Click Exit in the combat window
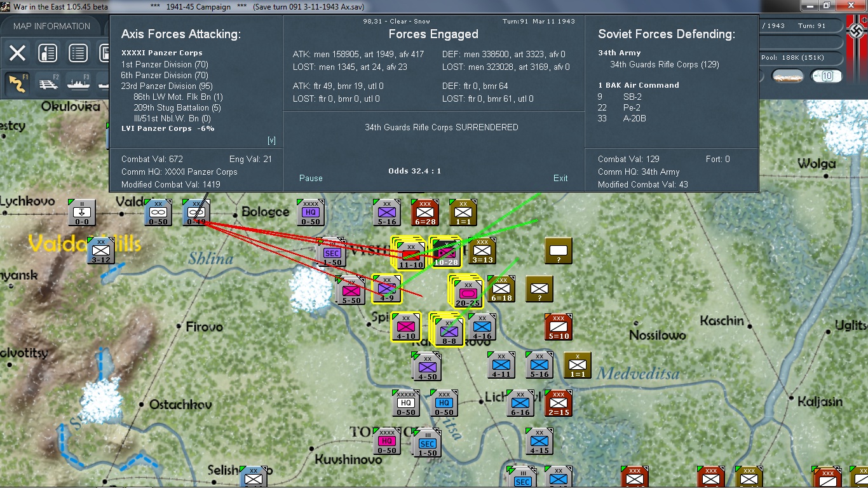The height and width of the screenshot is (488, 868). (x=560, y=178)
